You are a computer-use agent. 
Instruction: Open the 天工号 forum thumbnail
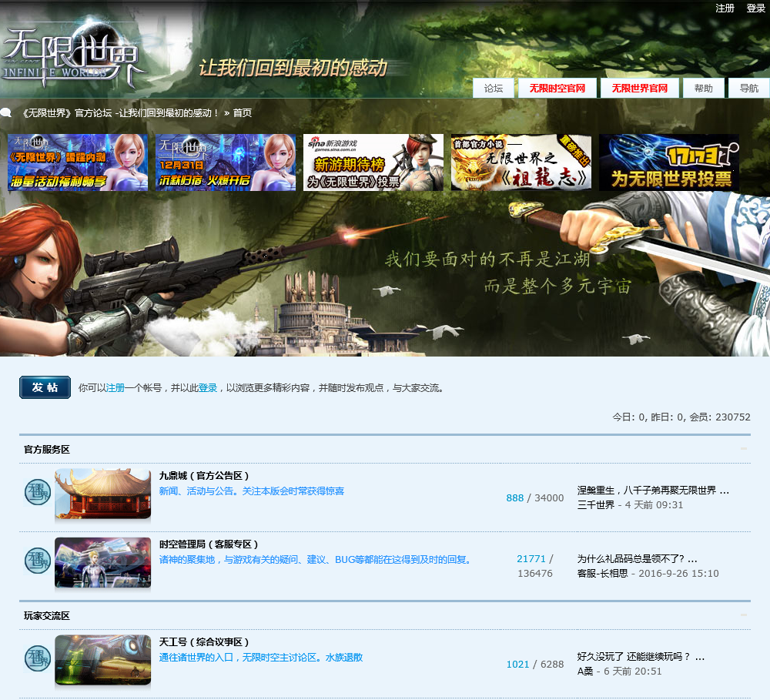(x=102, y=660)
